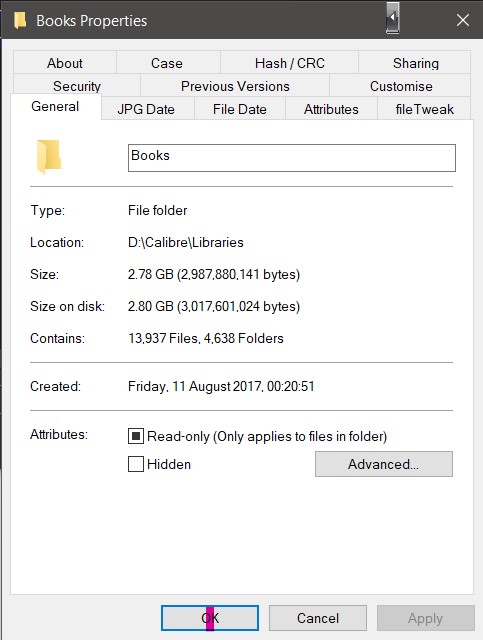
Task: Click the Cancel button
Action: [318, 618]
